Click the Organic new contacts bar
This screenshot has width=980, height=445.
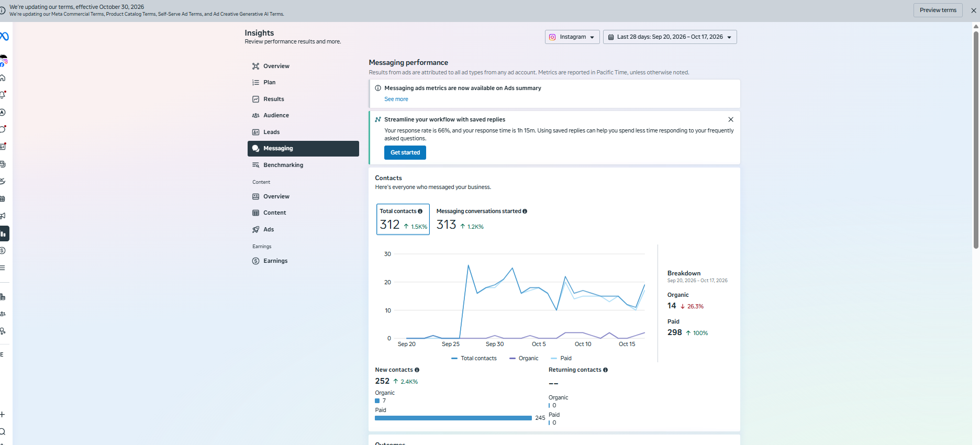[x=377, y=401]
